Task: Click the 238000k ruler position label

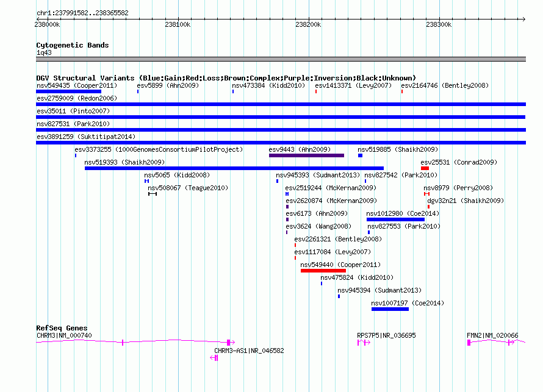Action: pyautogui.click(x=47, y=24)
